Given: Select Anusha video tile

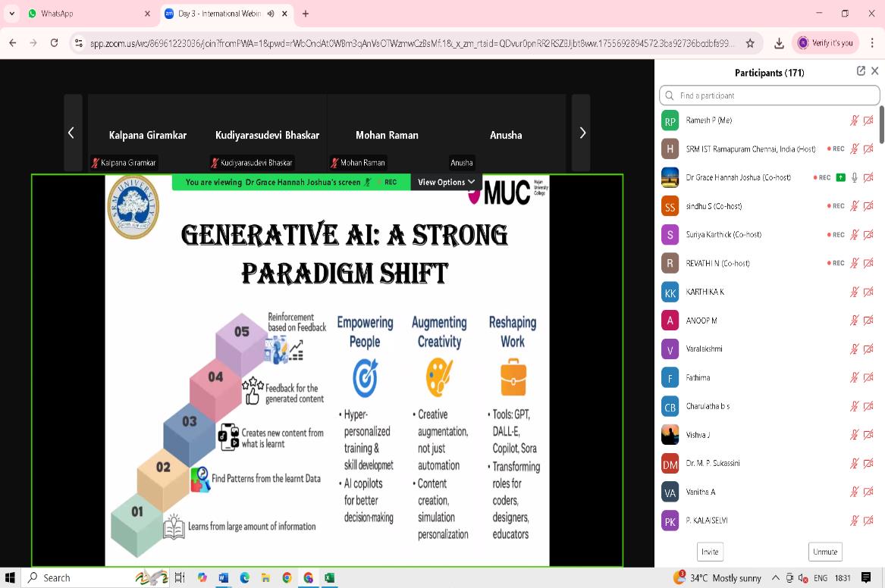Looking at the screenshot, I should [507, 133].
